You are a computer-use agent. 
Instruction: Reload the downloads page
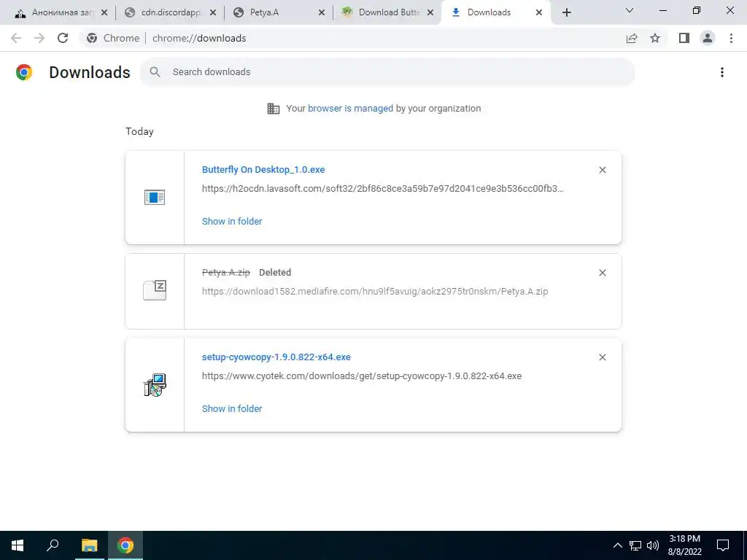[x=63, y=38]
